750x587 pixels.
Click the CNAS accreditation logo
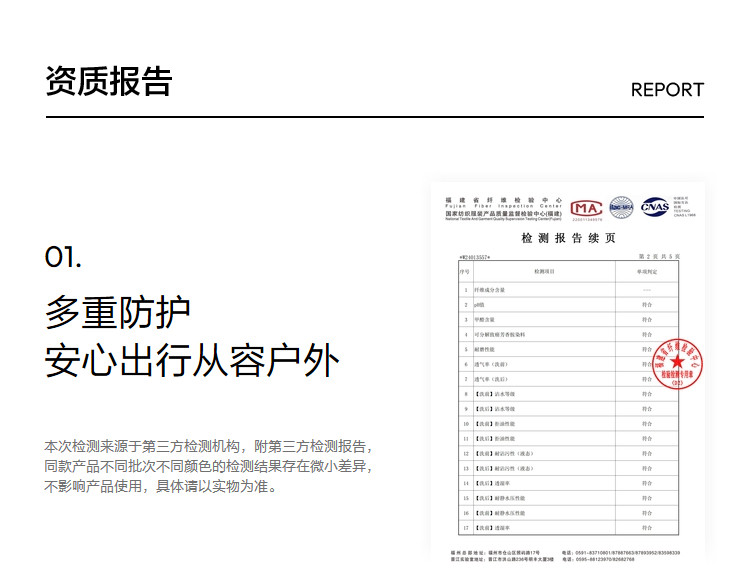(x=655, y=206)
